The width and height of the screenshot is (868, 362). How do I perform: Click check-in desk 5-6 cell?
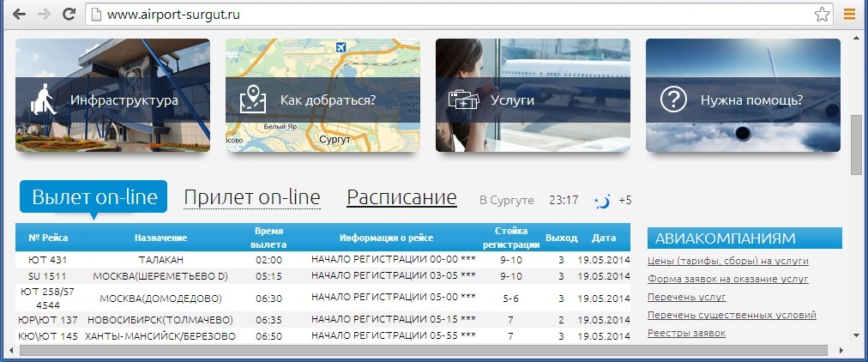511,299
